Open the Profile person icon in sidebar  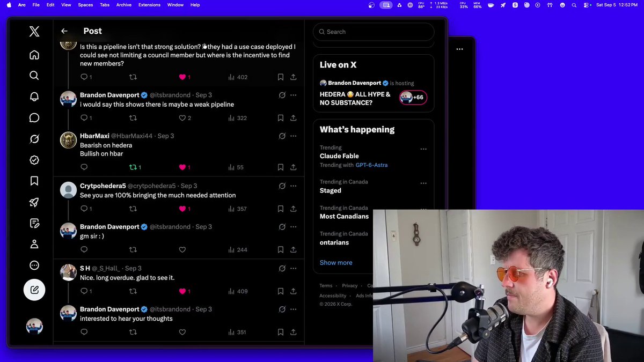tap(34, 244)
